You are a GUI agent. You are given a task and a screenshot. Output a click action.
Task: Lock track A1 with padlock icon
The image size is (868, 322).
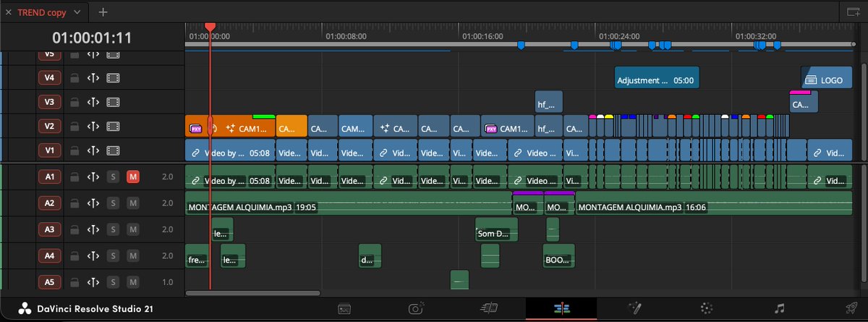[x=74, y=177]
